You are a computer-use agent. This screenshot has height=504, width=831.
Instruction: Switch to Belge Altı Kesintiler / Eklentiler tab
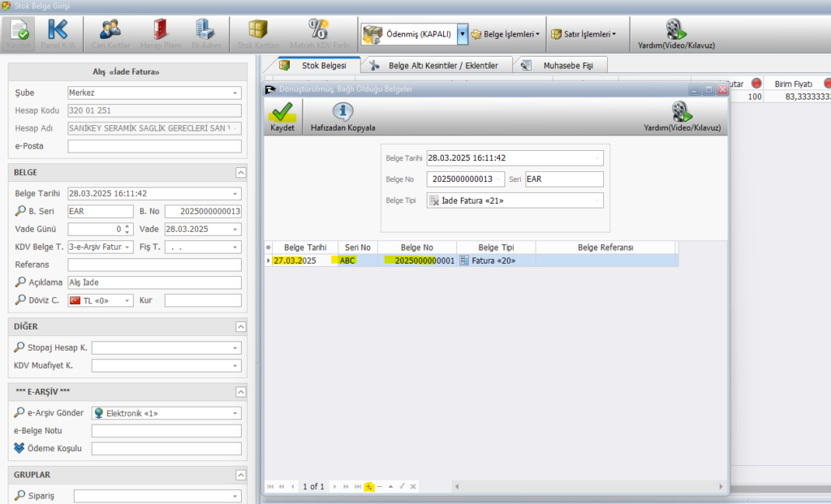pos(438,65)
